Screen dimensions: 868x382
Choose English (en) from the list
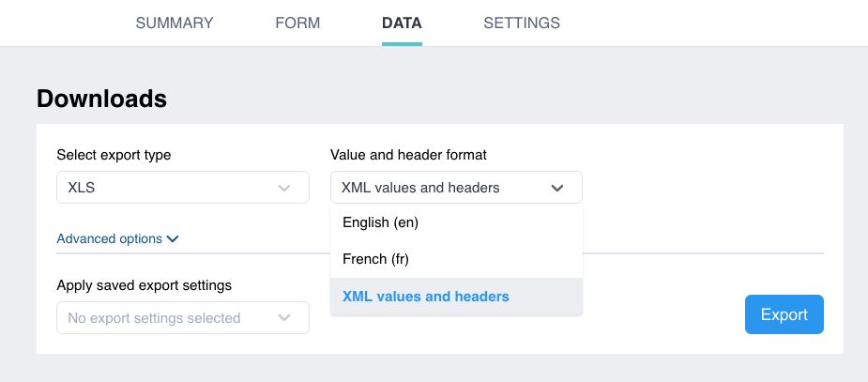[x=381, y=222]
